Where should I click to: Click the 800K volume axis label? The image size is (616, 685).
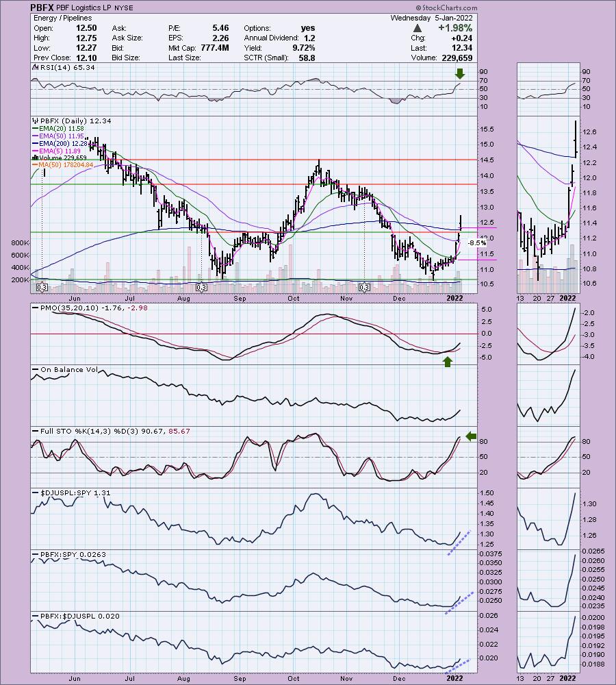[20, 243]
